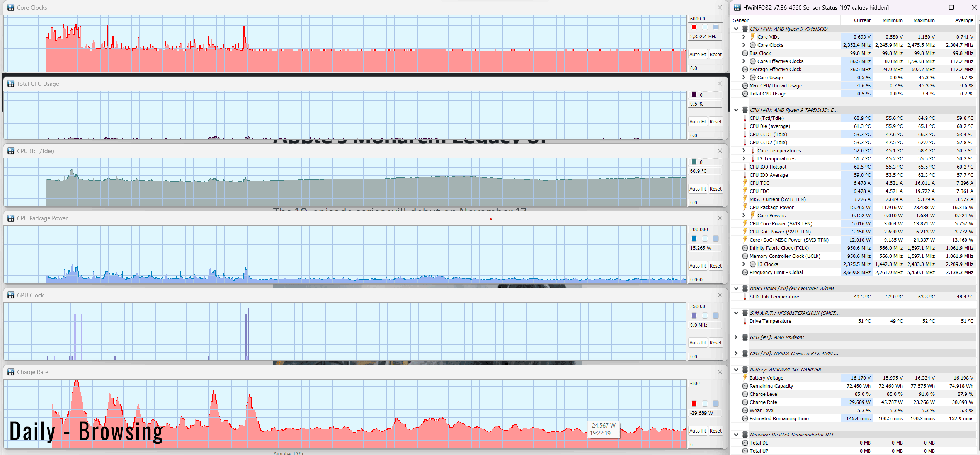Collapse the Network: RealTek Semiconductor group

point(736,435)
